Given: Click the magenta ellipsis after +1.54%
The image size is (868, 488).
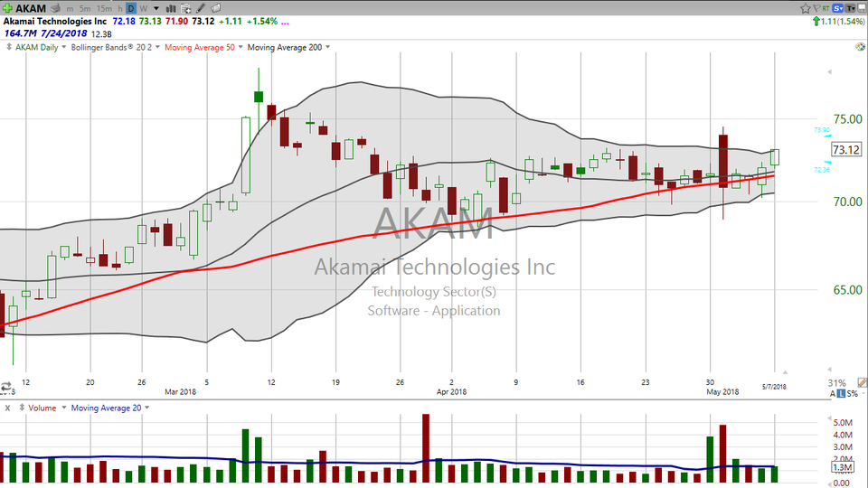Looking at the screenshot, I should 285,22.
